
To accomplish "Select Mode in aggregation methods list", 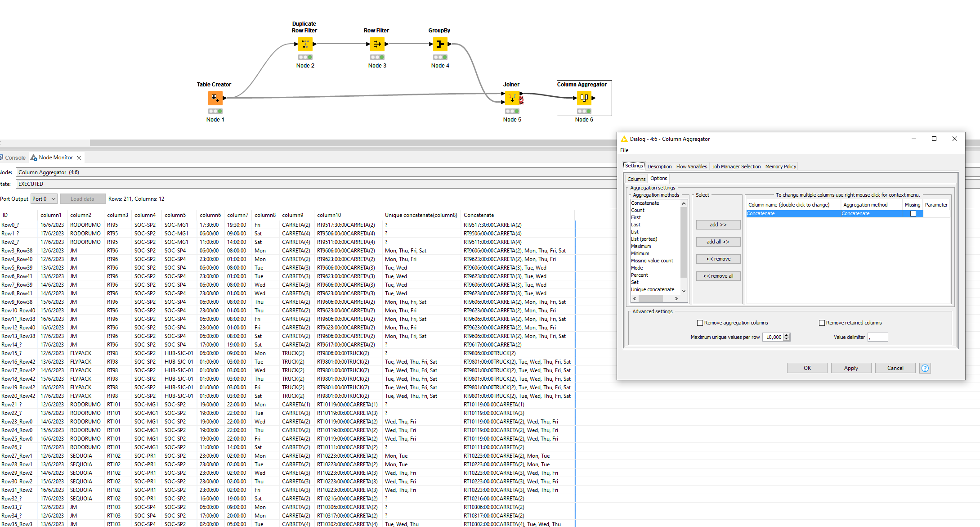I will [x=637, y=268].
